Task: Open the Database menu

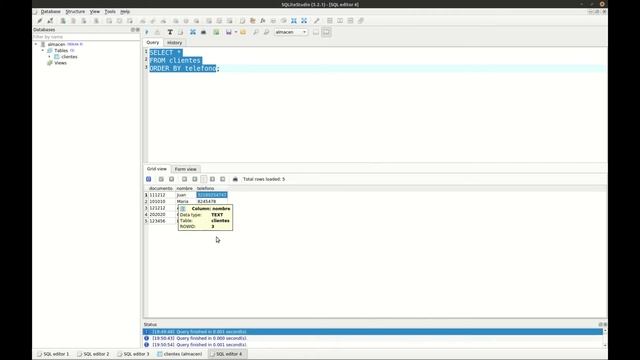Action: tap(51, 12)
